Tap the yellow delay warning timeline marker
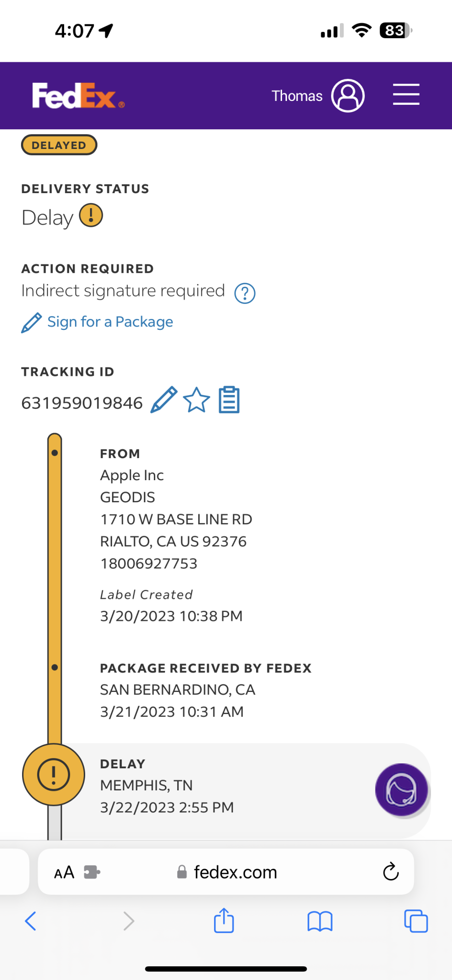This screenshot has width=452, height=980. (53, 775)
